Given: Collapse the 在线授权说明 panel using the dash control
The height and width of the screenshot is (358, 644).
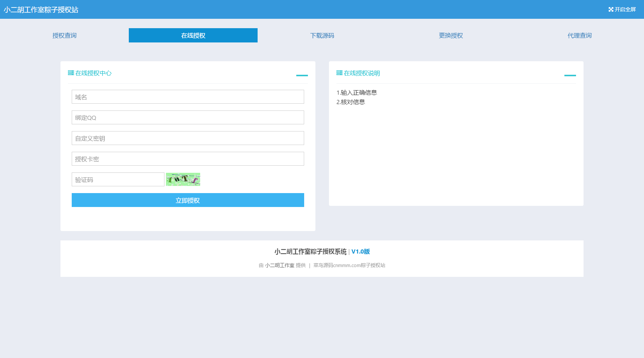Looking at the screenshot, I should (x=570, y=76).
